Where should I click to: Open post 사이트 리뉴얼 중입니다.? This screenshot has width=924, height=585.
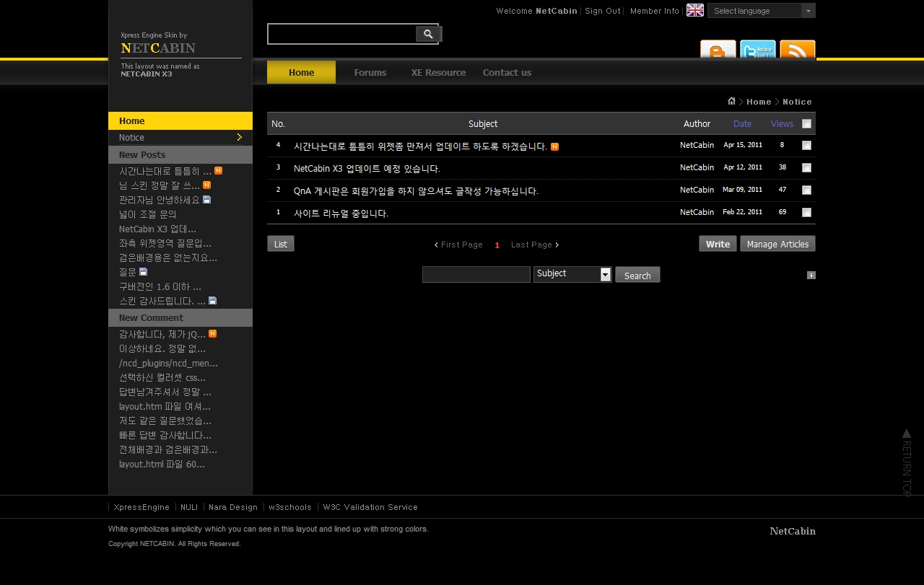tap(341, 214)
